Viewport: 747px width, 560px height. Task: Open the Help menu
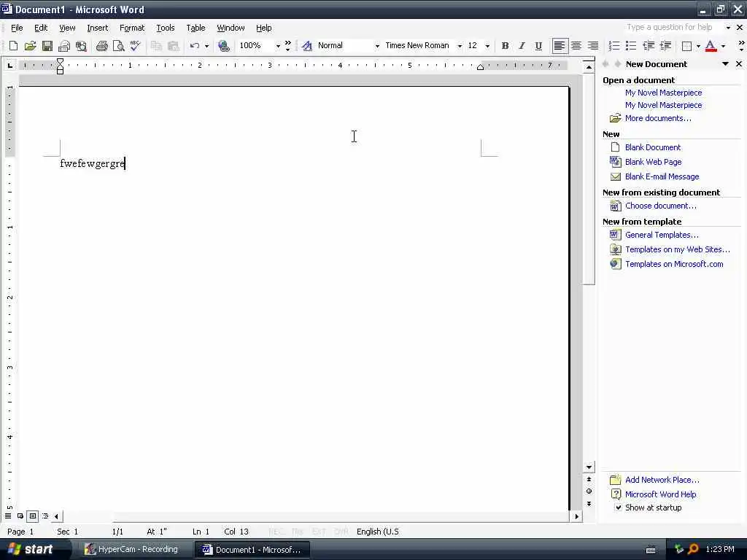tap(263, 28)
